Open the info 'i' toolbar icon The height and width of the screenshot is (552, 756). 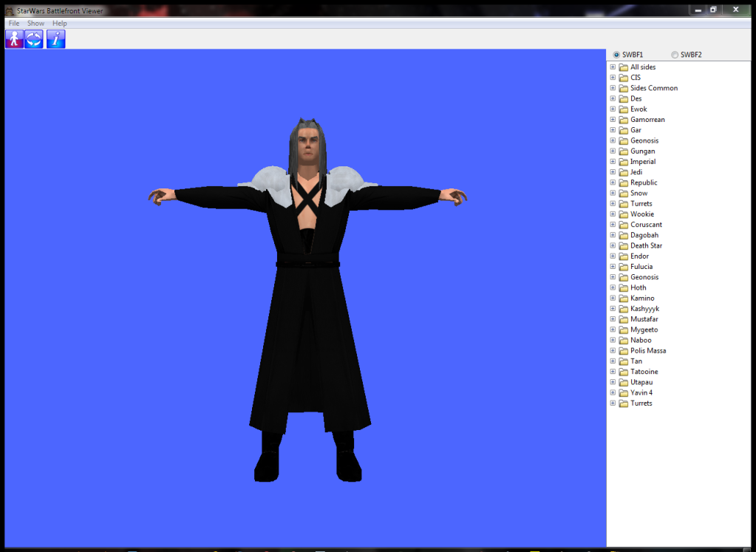56,39
